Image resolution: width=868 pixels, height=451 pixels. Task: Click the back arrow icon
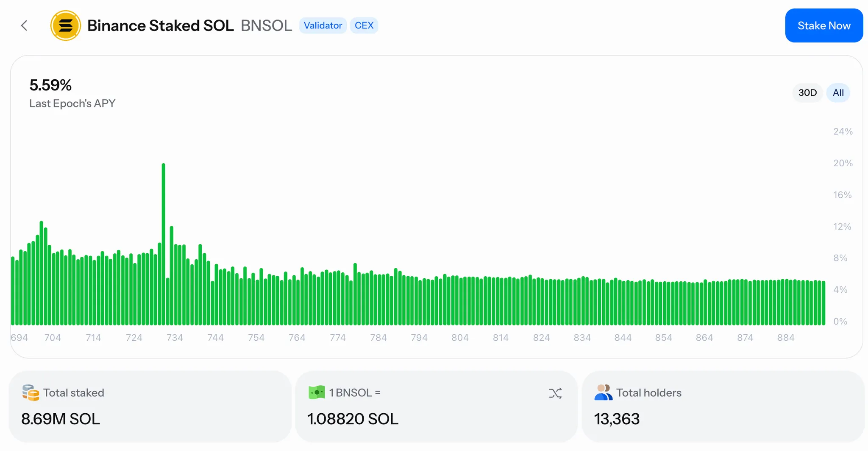(x=24, y=26)
